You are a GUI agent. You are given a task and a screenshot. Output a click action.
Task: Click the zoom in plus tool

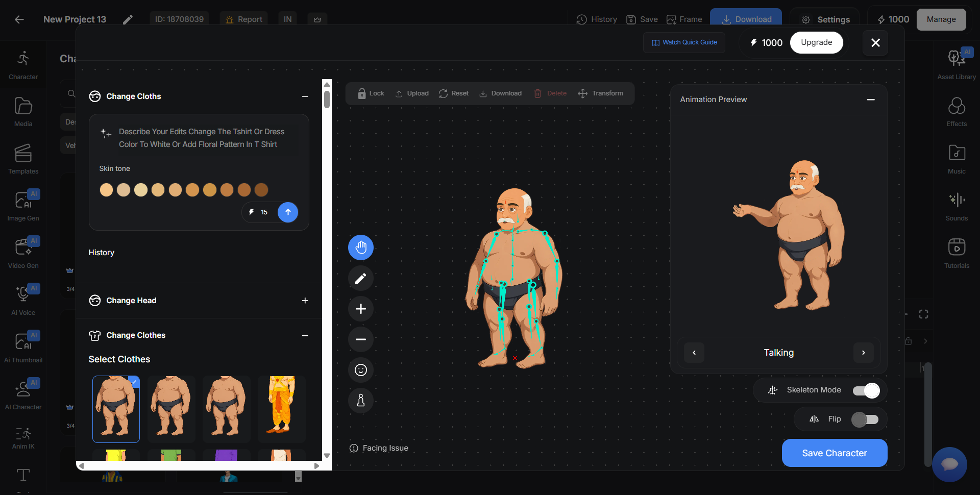click(361, 309)
